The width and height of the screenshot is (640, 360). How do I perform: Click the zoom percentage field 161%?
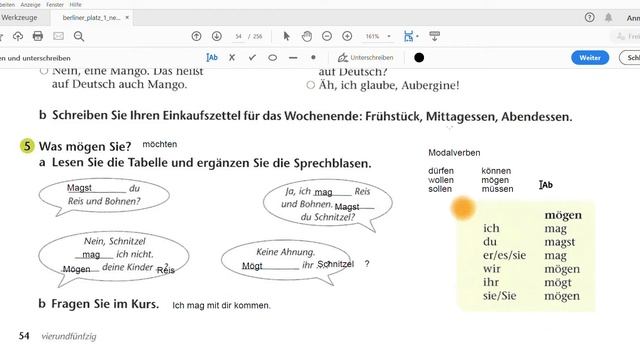372,36
